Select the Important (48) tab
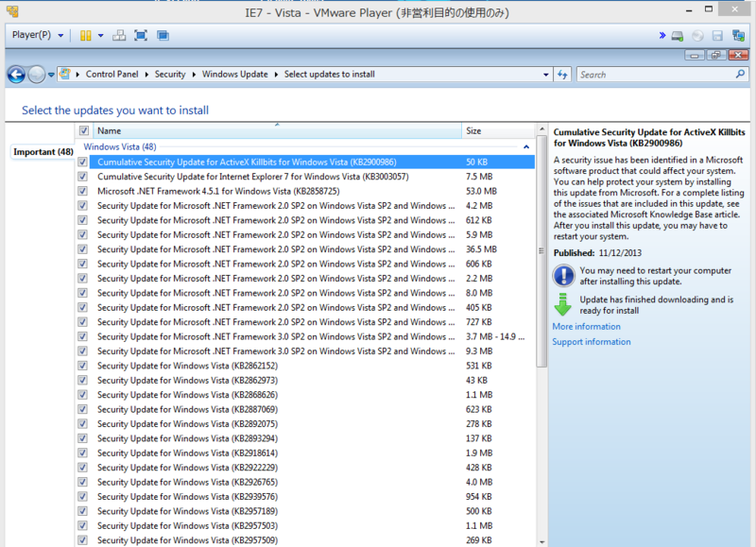 [x=43, y=152]
